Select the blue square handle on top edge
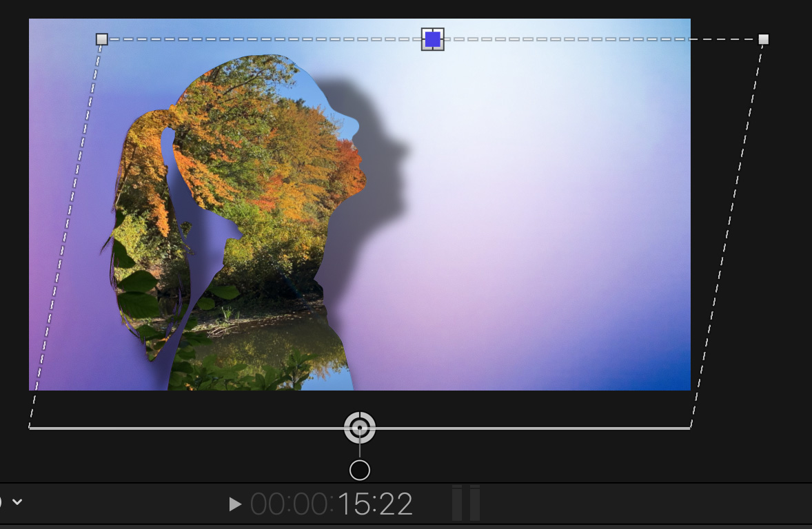Viewport: 812px width, 529px height. click(433, 39)
